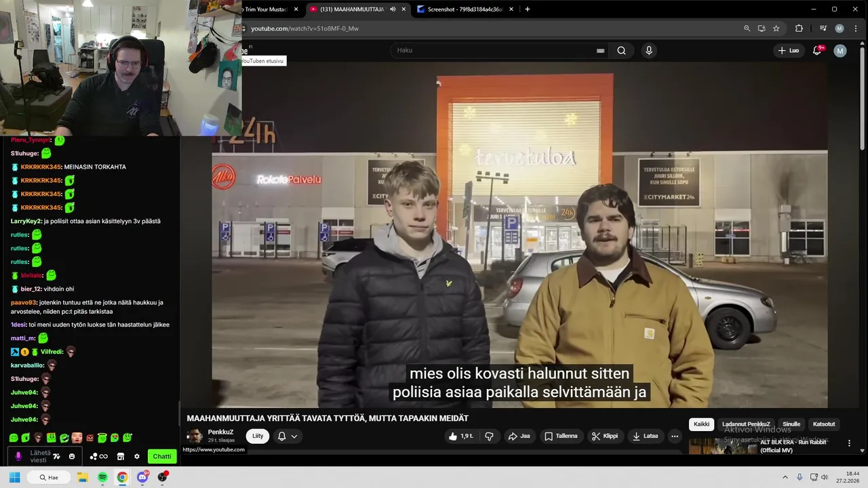Open Spotify from the taskbar
The width and height of the screenshot is (868, 488).
(x=102, y=477)
